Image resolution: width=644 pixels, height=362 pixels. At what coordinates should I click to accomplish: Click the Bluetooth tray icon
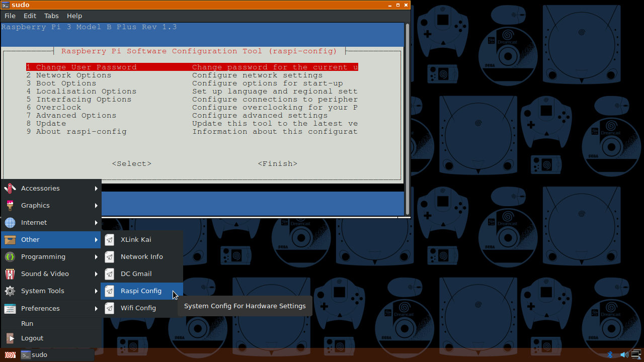click(610, 355)
